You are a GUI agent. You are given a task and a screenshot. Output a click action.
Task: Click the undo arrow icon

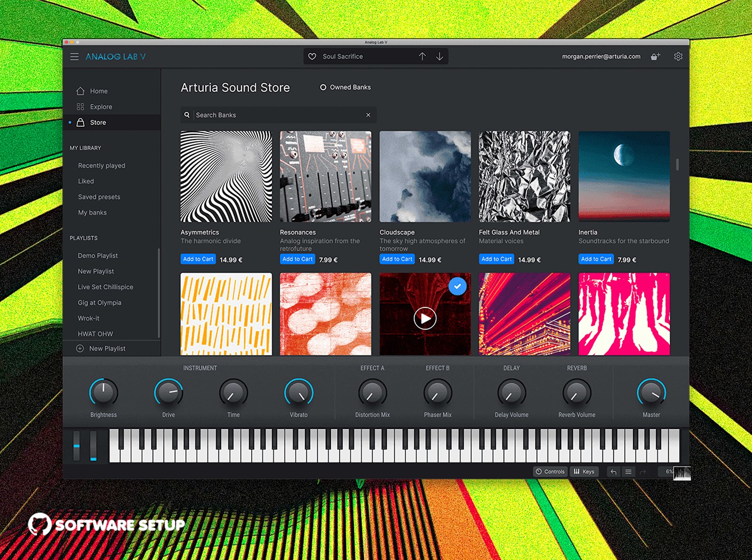click(613, 472)
